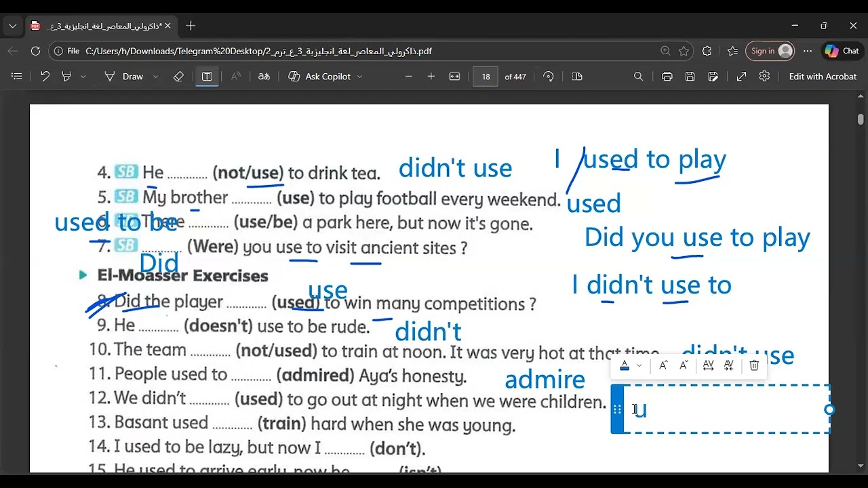Click the scroll down arrow at the page bottom

[x=861, y=466]
